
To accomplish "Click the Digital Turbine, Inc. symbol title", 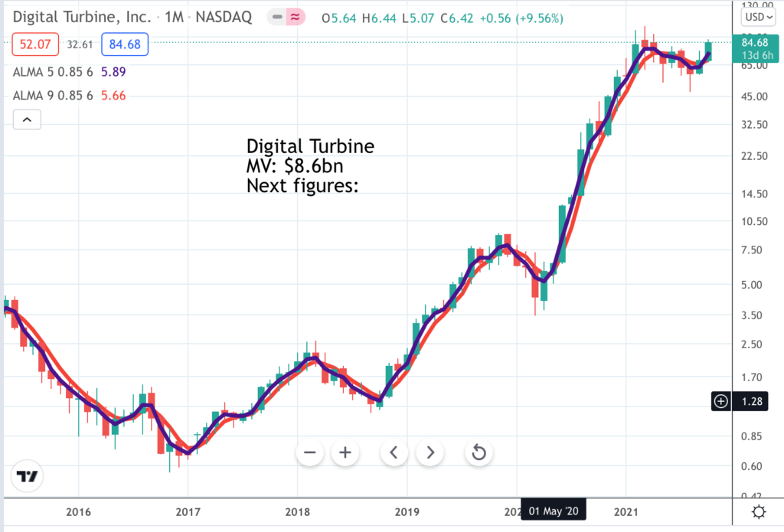I will 82,17.
